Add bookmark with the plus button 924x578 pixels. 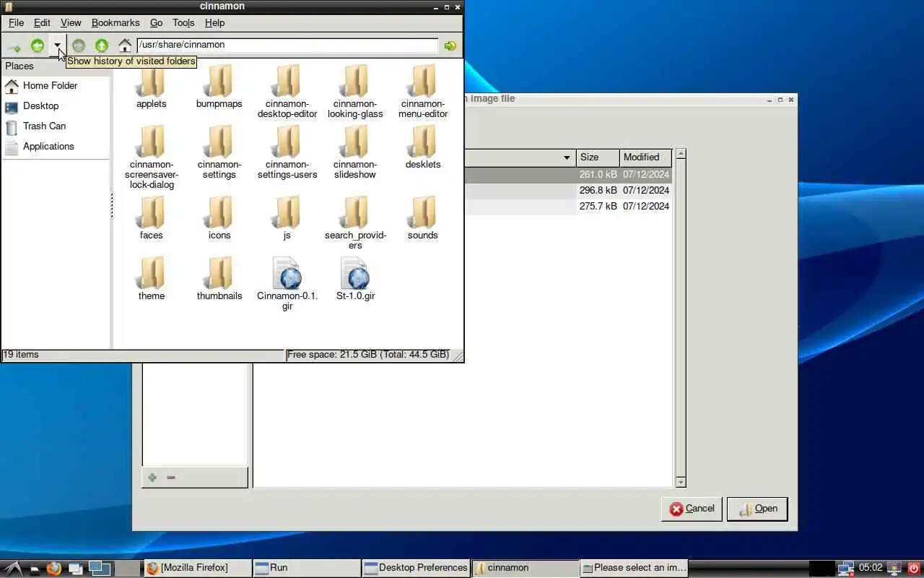[152, 478]
